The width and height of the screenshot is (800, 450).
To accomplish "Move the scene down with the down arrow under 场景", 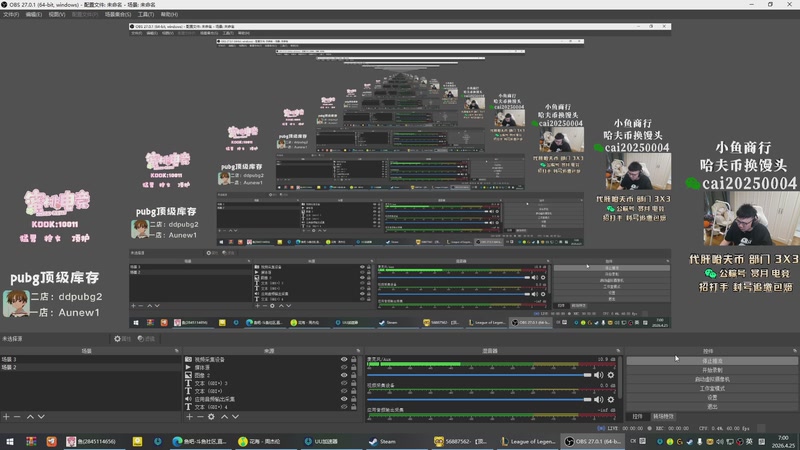I will [x=41, y=417].
